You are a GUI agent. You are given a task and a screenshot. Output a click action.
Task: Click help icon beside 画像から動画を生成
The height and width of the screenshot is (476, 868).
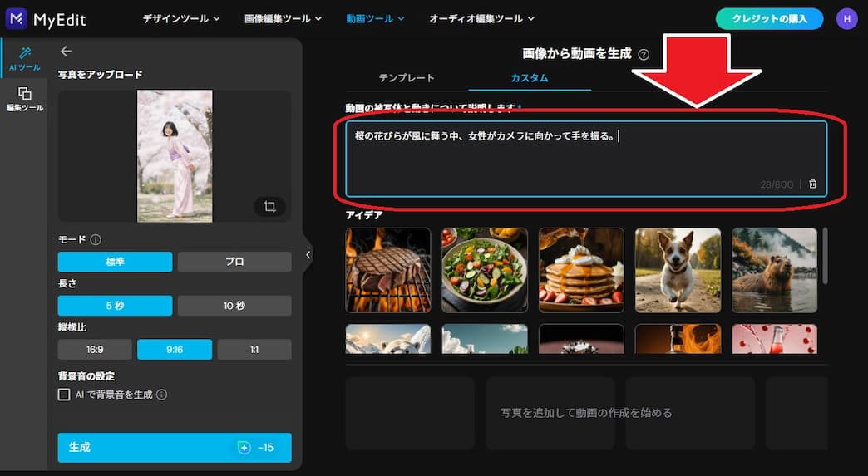[644, 54]
